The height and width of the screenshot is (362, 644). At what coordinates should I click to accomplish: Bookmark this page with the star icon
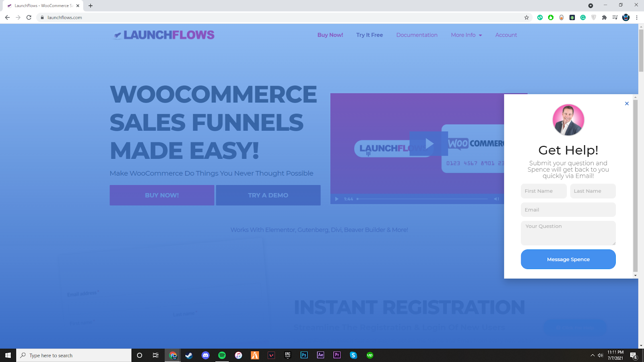click(x=526, y=17)
